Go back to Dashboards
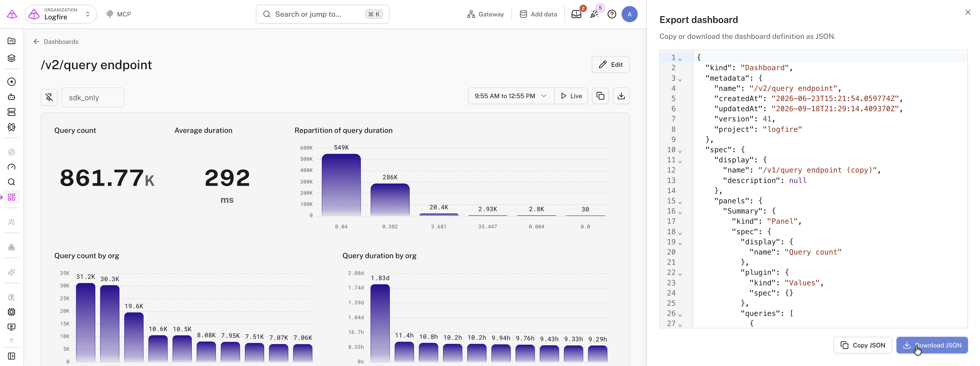Viewport: 980px width, 366px height. point(56,42)
